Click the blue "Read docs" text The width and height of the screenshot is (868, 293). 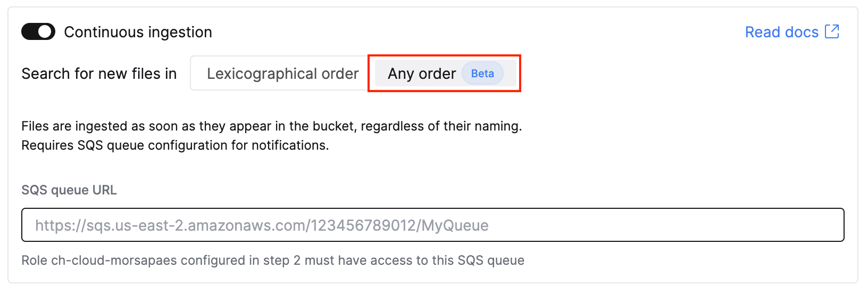(x=781, y=32)
